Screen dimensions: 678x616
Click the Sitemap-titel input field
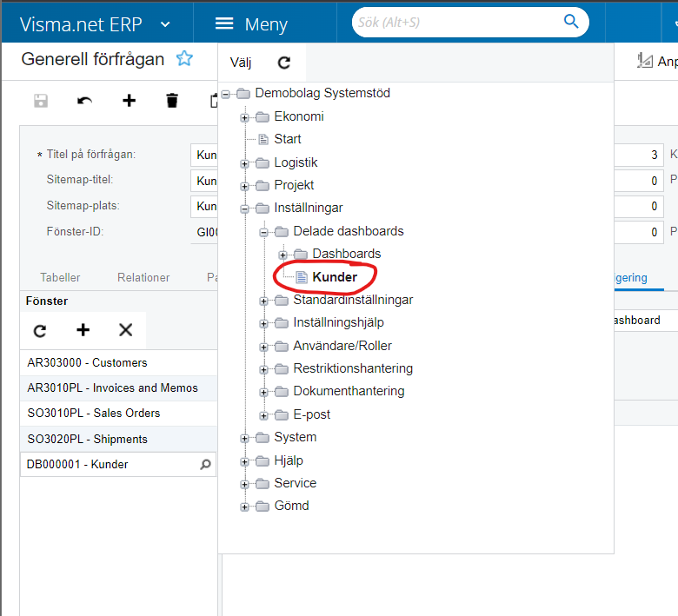[x=204, y=181]
